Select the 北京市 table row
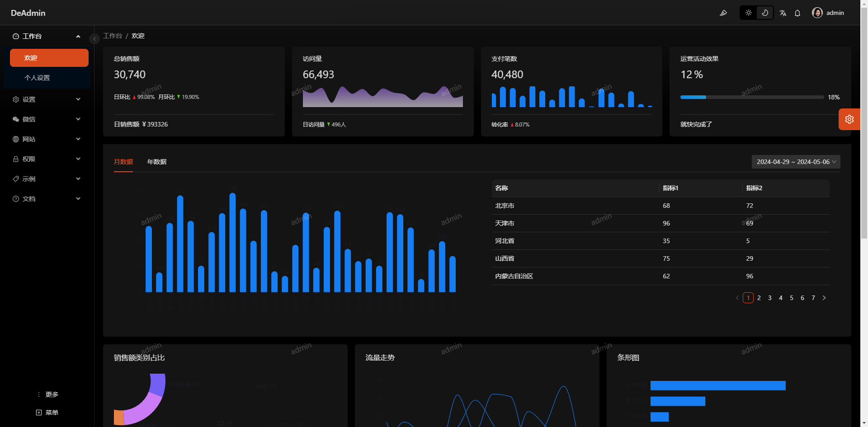The image size is (868, 427). click(x=660, y=206)
